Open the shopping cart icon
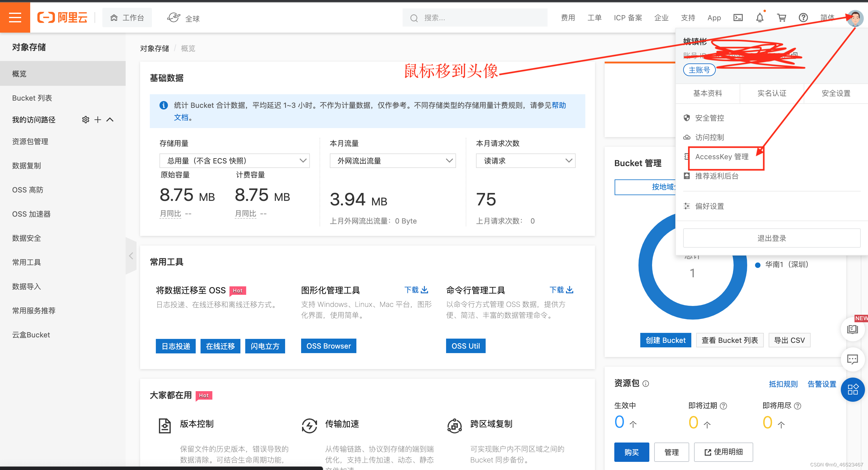Screen dimensions: 868x470 [x=782, y=18]
